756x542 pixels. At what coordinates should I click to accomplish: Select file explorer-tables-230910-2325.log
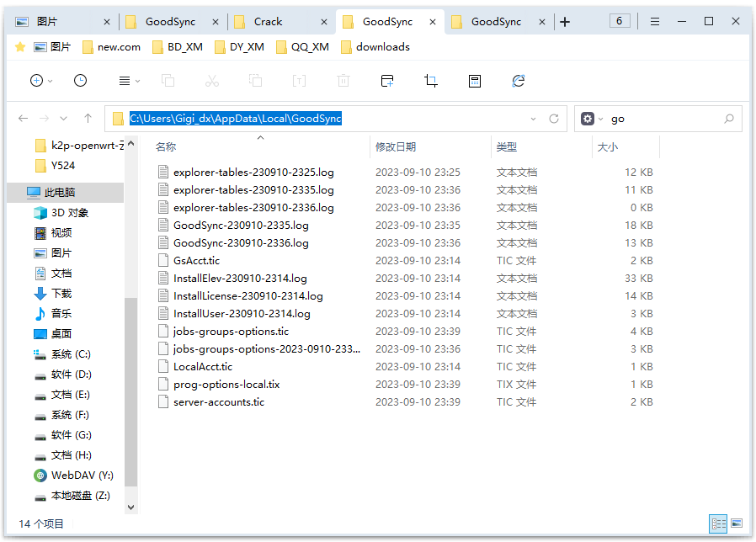click(253, 173)
